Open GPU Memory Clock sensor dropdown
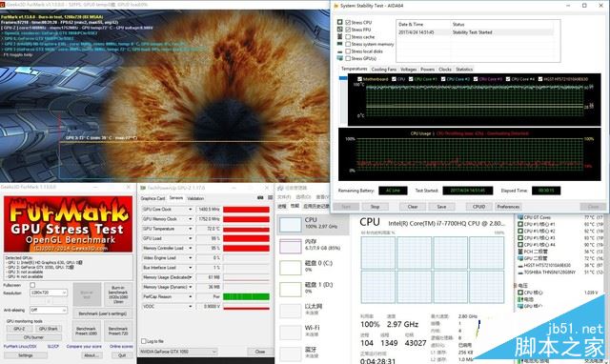 [x=191, y=219]
